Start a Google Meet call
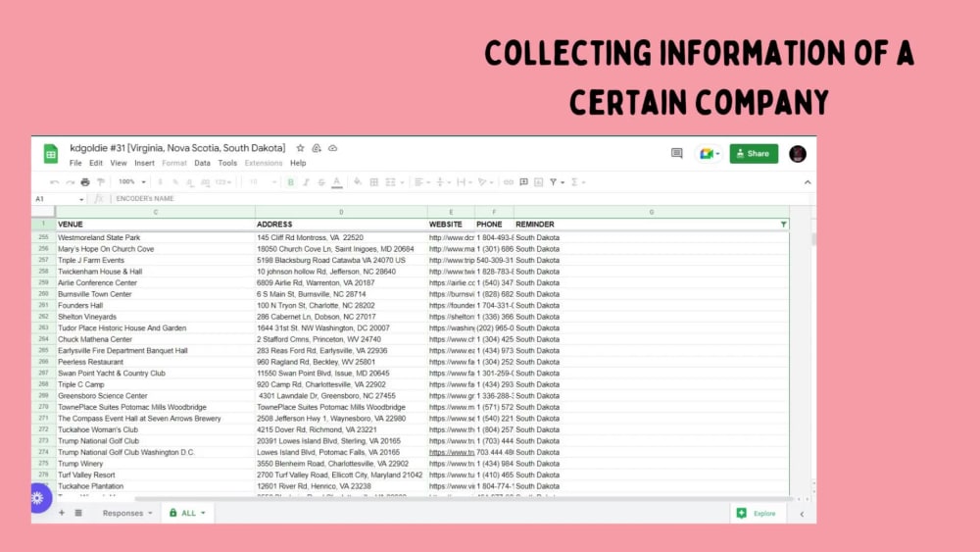This screenshot has width=980, height=552. tap(709, 154)
